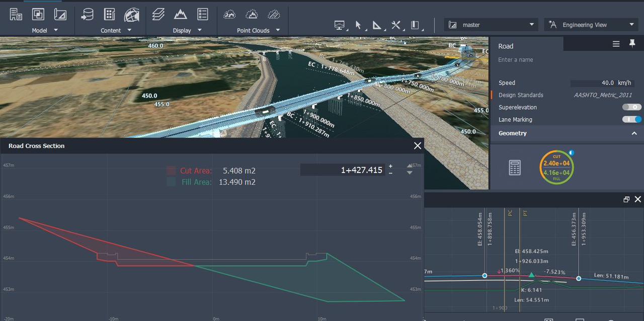Open the master proposal dropdown
Screen dimensions: 644x321
(491, 25)
